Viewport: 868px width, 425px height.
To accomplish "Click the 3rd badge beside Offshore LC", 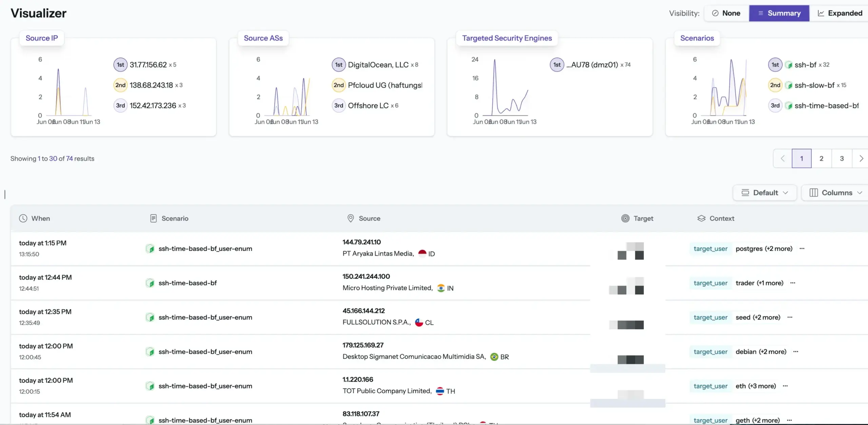I will coord(338,105).
